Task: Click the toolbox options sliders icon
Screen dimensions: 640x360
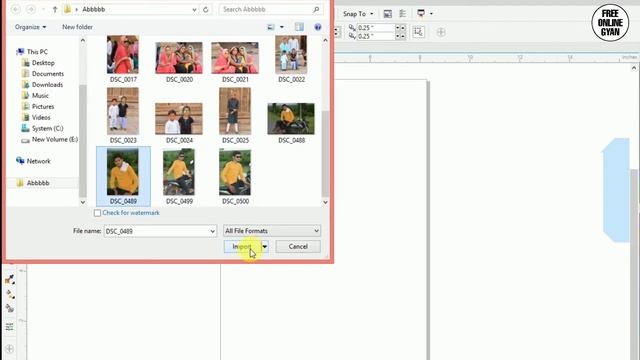Action: tap(10, 327)
